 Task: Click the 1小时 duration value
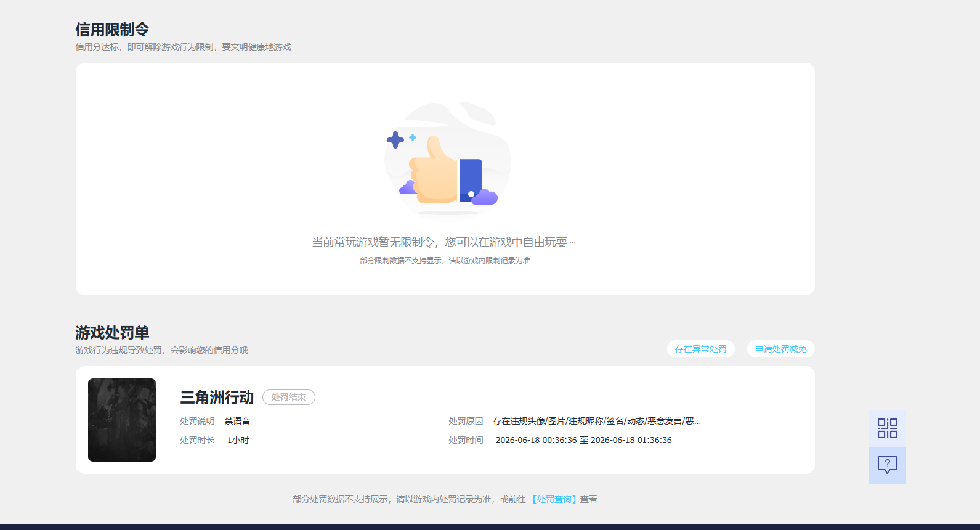pos(238,440)
